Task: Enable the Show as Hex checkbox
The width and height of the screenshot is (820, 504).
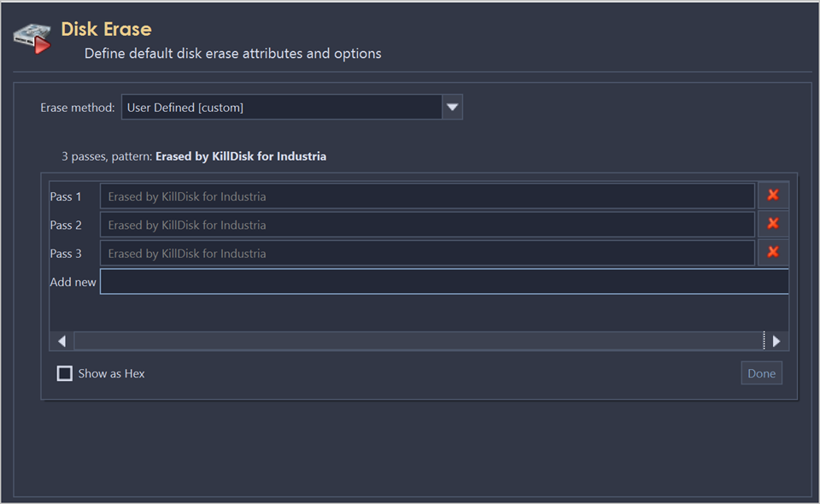Action: [65, 373]
